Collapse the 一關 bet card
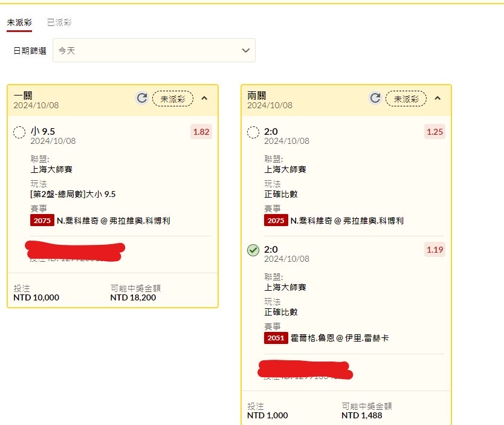This screenshot has height=425, width=504. click(x=204, y=98)
